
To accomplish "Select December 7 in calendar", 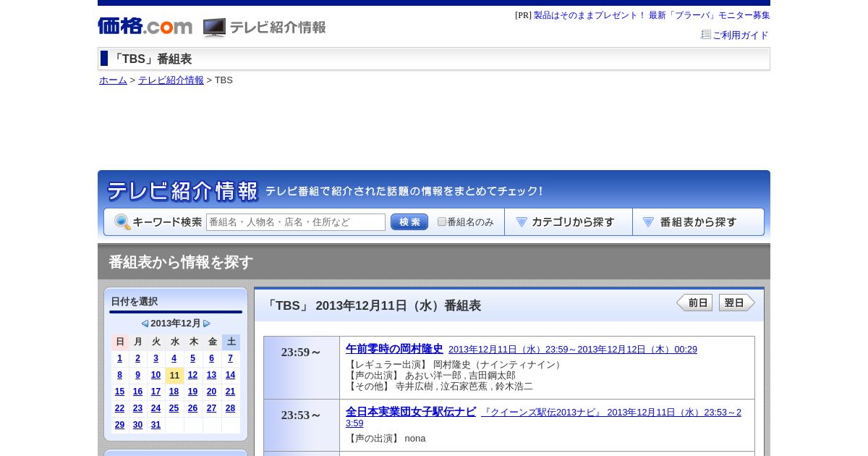I will click(x=230, y=358).
